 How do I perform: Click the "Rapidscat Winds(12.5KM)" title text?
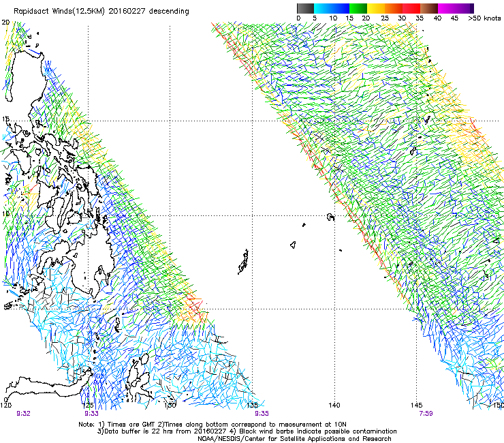59,12
